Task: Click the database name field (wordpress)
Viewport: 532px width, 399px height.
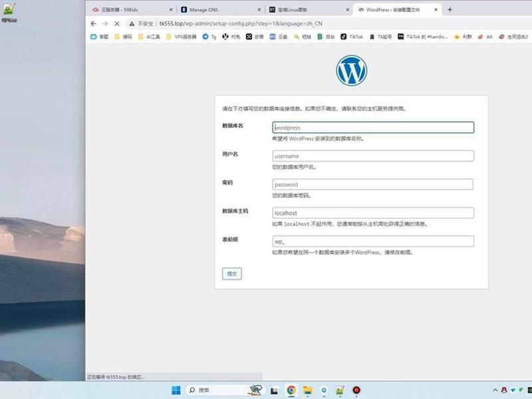Action: 373,128
